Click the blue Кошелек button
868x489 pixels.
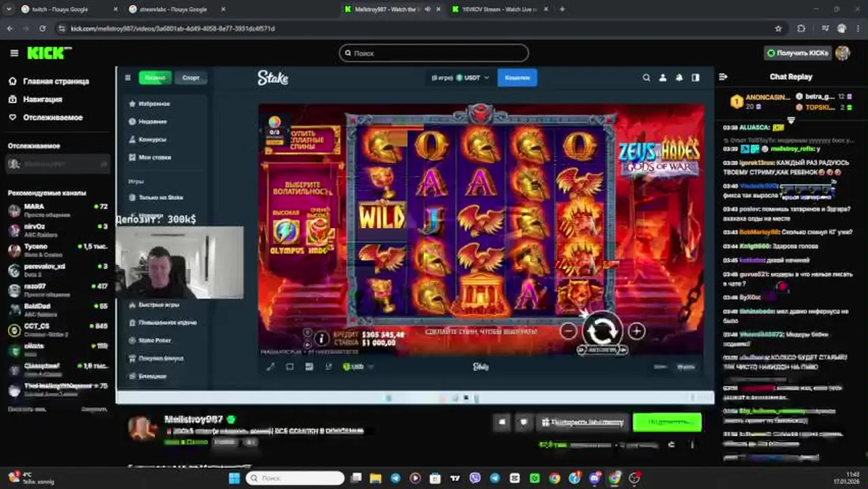click(517, 78)
